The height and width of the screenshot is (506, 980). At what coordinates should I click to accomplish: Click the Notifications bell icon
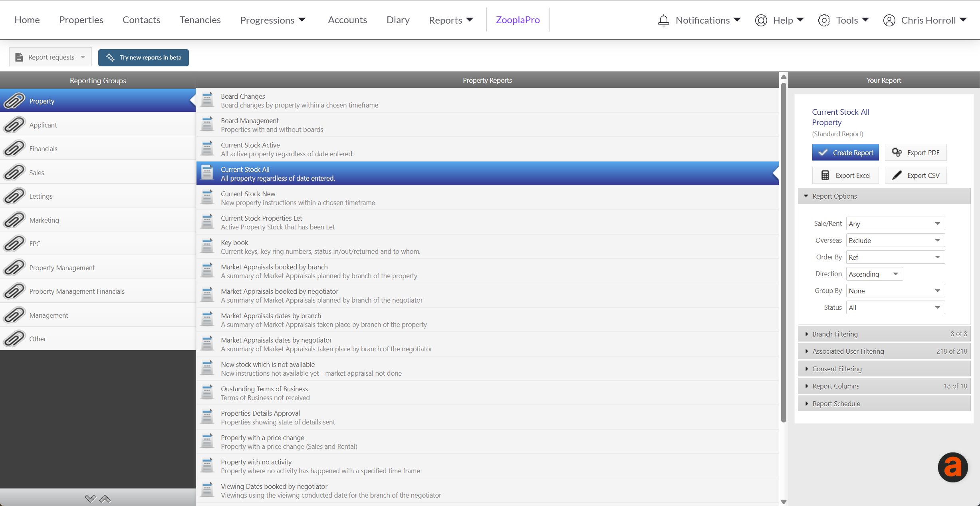pos(663,20)
